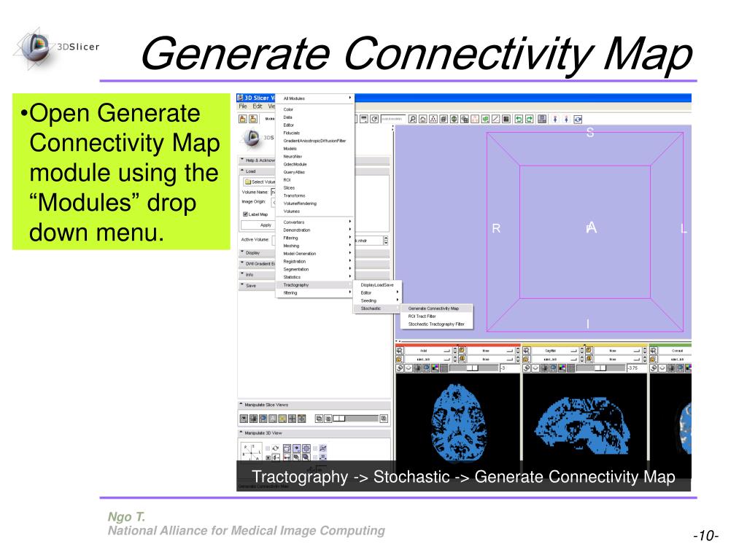The image size is (747, 560).
Task: Select Stochastic Tractography Filter entry
Action: tap(436, 324)
